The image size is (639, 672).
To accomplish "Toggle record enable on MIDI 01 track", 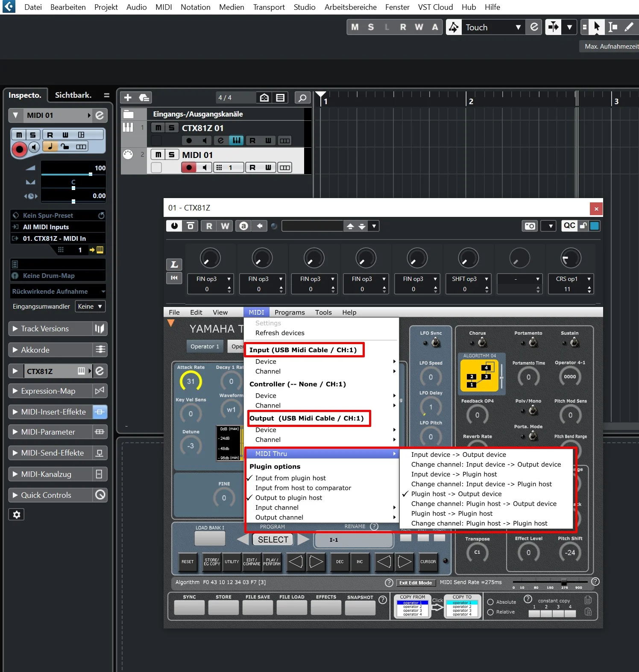I will [x=189, y=167].
